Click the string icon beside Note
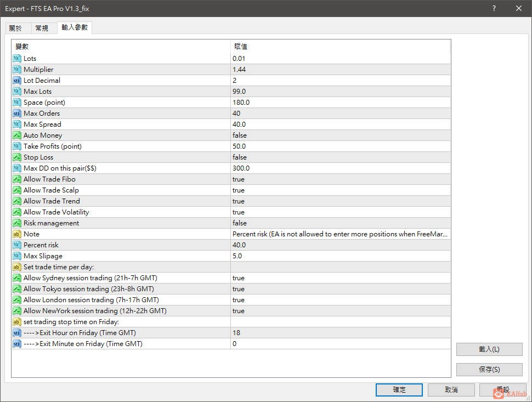 (16, 234)
